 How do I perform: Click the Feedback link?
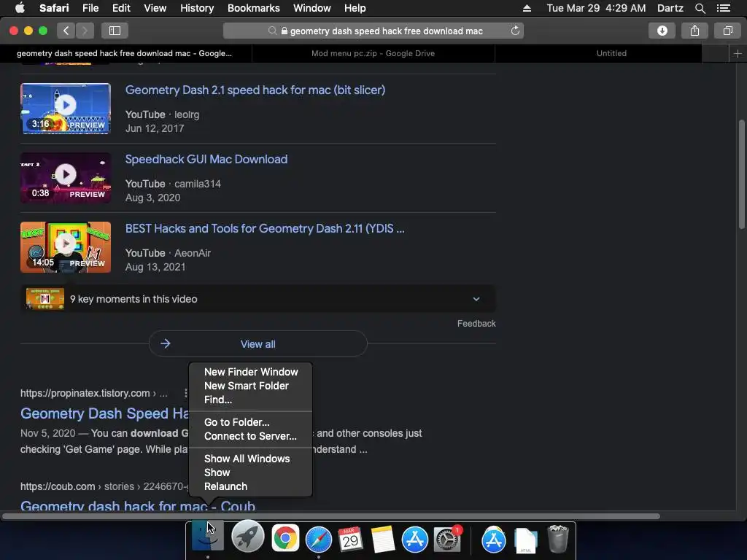476,323
